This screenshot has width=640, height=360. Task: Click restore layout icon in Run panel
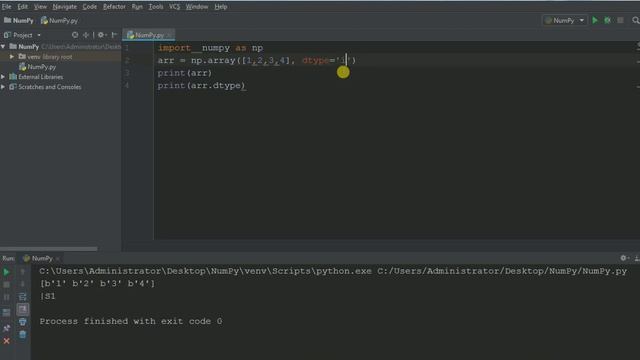click(7, 313)
